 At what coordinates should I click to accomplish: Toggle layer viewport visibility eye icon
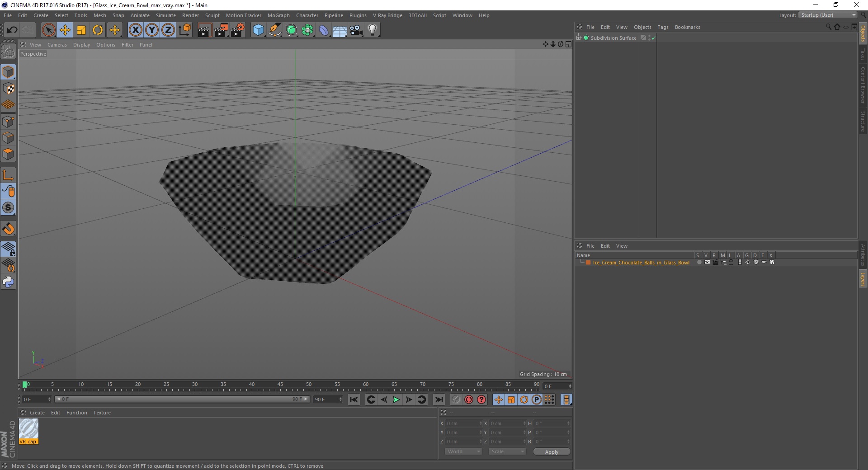(x=707, y=262)
